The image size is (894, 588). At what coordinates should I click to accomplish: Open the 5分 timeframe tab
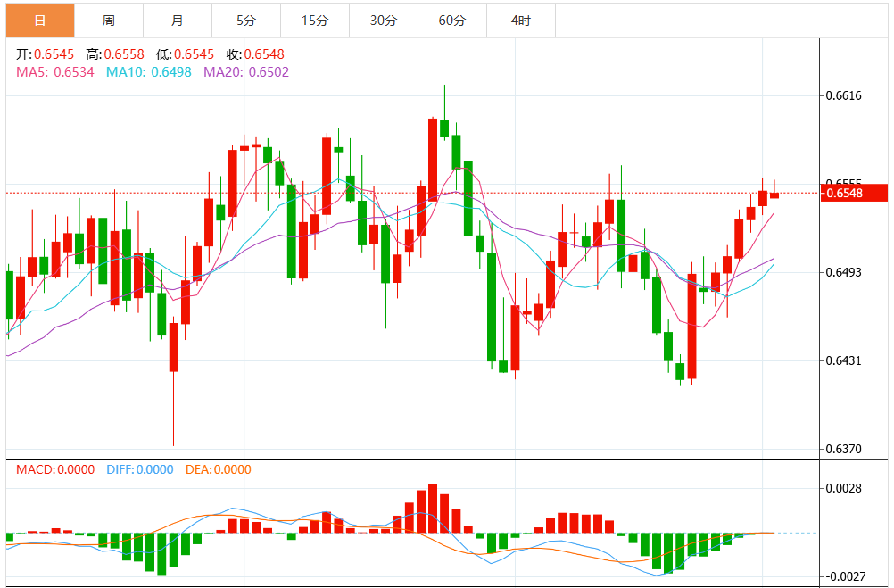(x=246, y=21)
